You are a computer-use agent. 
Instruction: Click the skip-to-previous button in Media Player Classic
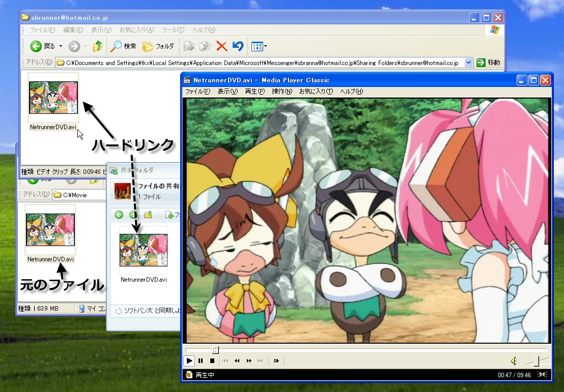225,361
